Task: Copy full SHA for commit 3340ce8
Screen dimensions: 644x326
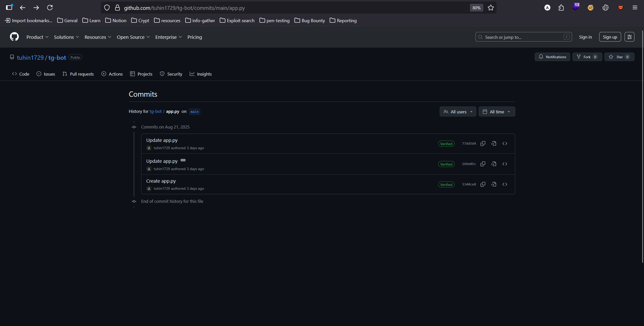Action: (x=483, y=184)
